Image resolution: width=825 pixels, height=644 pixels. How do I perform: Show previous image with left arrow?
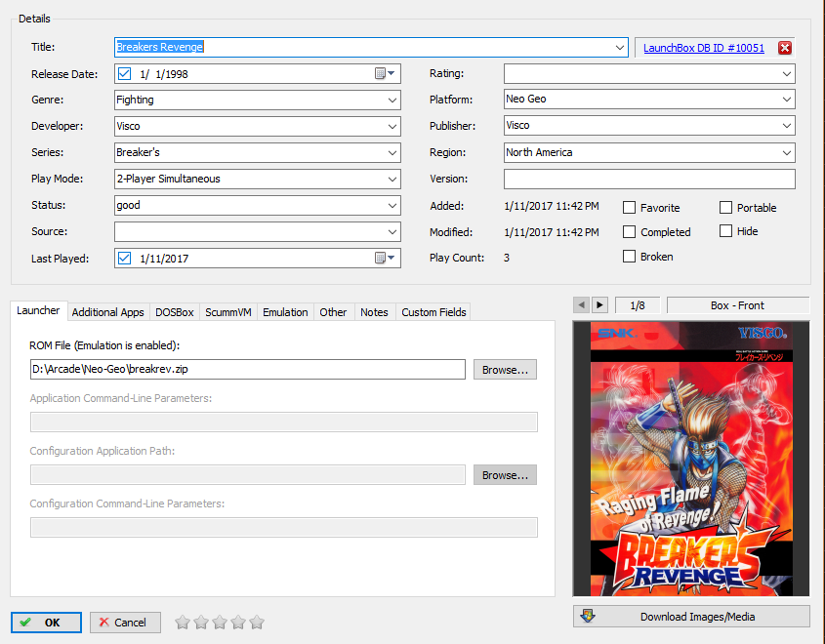point(581,304)
